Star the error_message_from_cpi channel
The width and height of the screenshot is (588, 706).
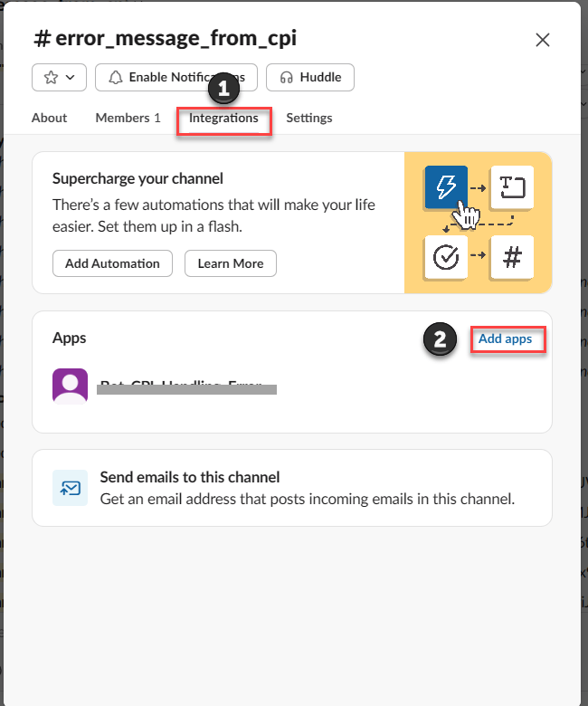pos(50,78)
